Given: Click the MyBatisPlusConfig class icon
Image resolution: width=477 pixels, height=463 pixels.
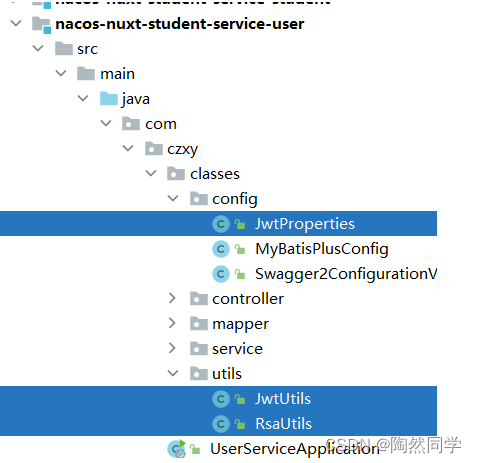Looking at the screenshot, I should [221, 249].
